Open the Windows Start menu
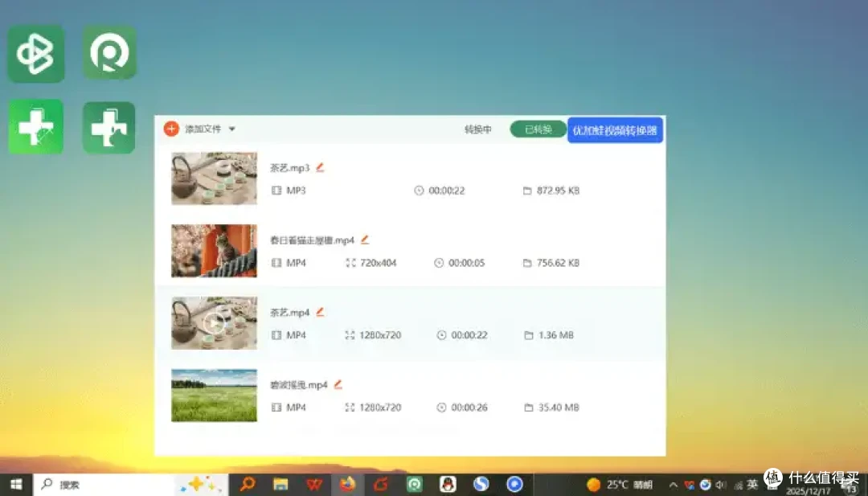Viewport: 868px width, 496px height. (x=16, y=485)
